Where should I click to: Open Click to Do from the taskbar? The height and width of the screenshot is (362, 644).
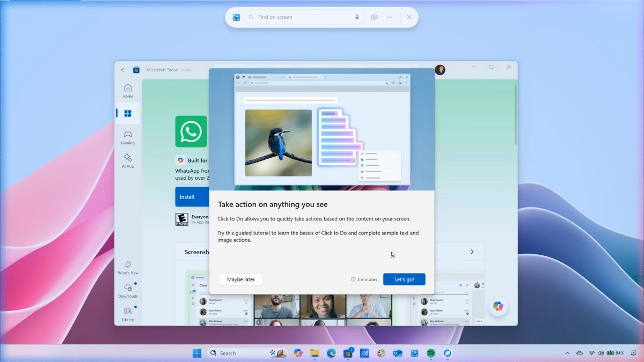[414, 353]
